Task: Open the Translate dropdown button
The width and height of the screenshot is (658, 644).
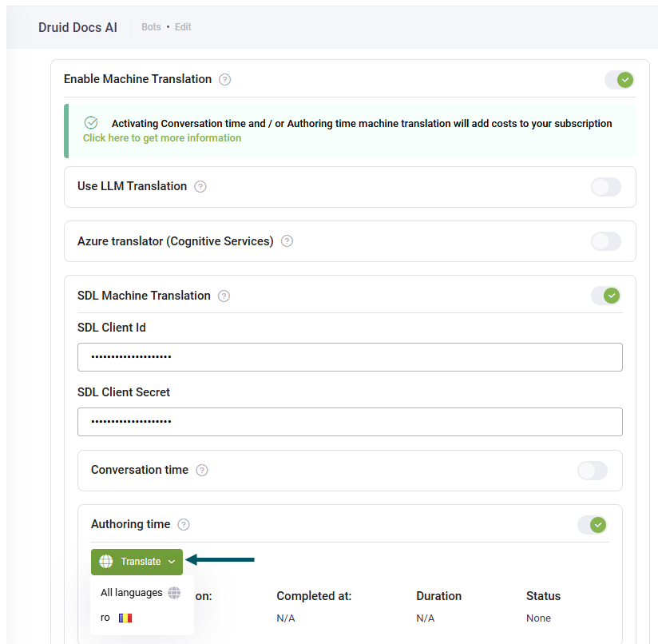Action: point(137,562)
